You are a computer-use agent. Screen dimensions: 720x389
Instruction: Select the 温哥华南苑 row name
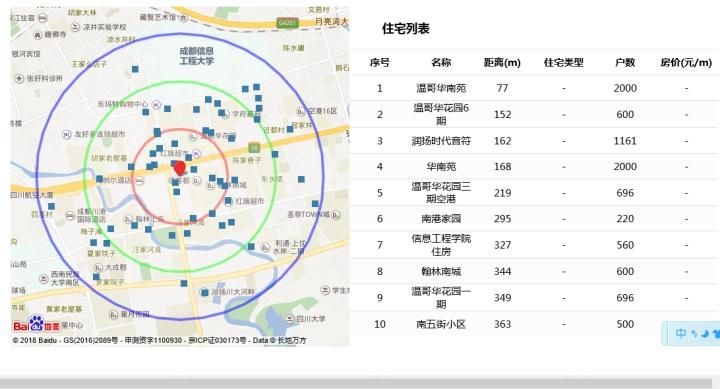click(x=441, y=88)
